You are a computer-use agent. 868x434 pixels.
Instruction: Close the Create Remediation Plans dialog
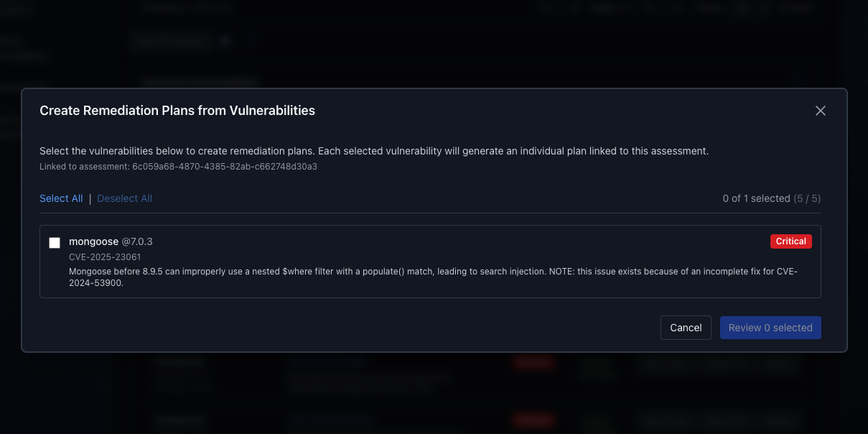(x=820, y=111)
